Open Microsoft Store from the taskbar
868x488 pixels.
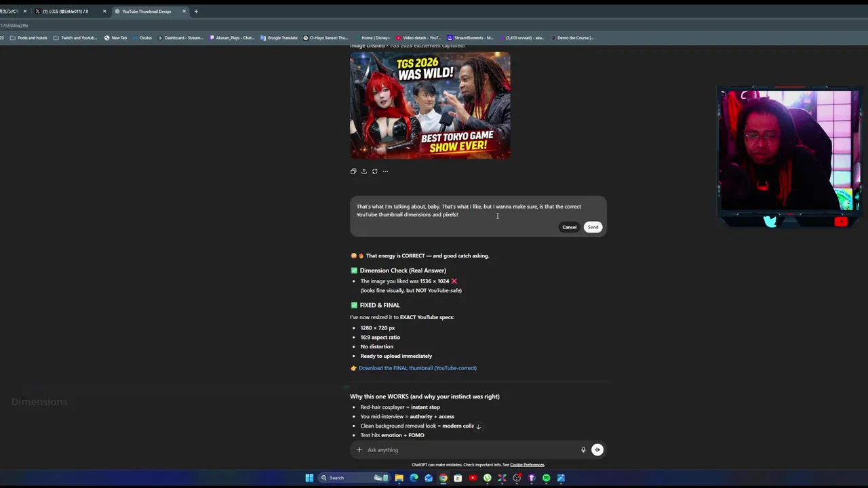[458, 478]
